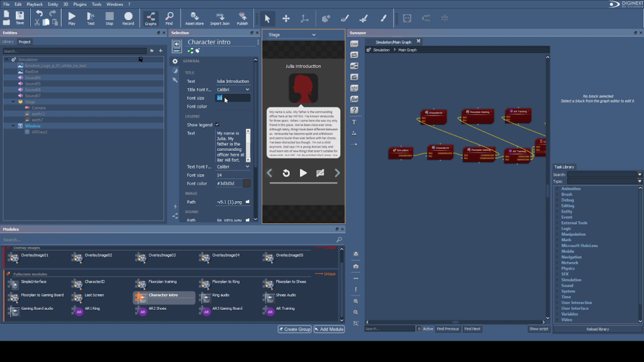Toggle the Active checkbox in the graph editor
This screenshot has height=362, width=644.
(419, 329)
